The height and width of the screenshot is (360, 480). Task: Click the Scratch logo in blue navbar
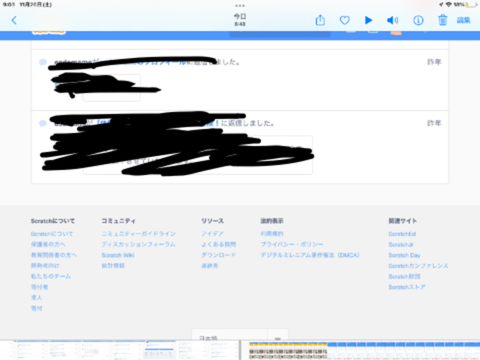pos(49,32)
